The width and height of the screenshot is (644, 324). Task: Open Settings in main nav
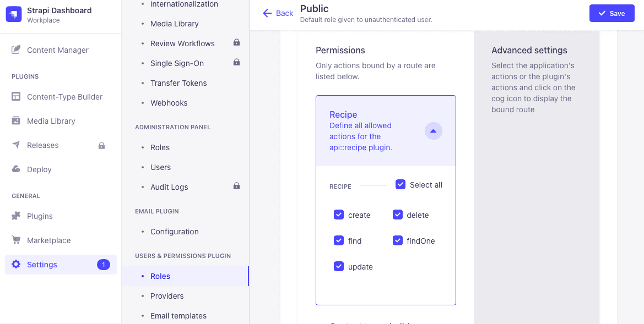pos(61,265)
